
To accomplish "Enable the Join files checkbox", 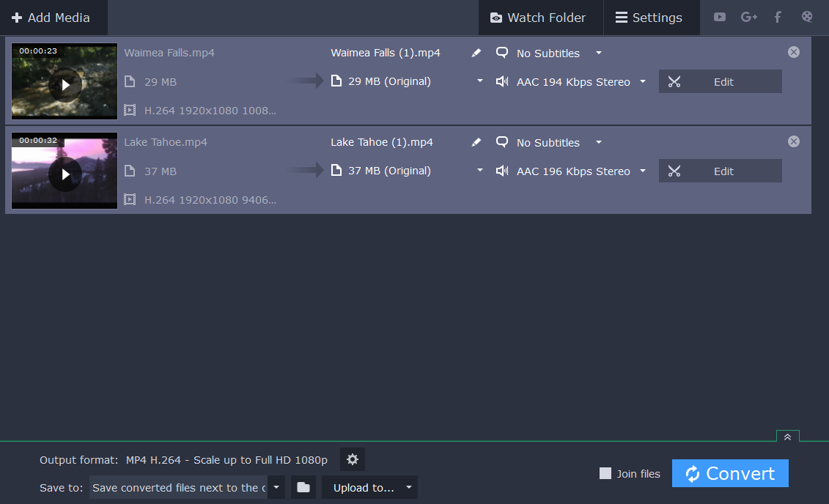I will coord(605,473).
